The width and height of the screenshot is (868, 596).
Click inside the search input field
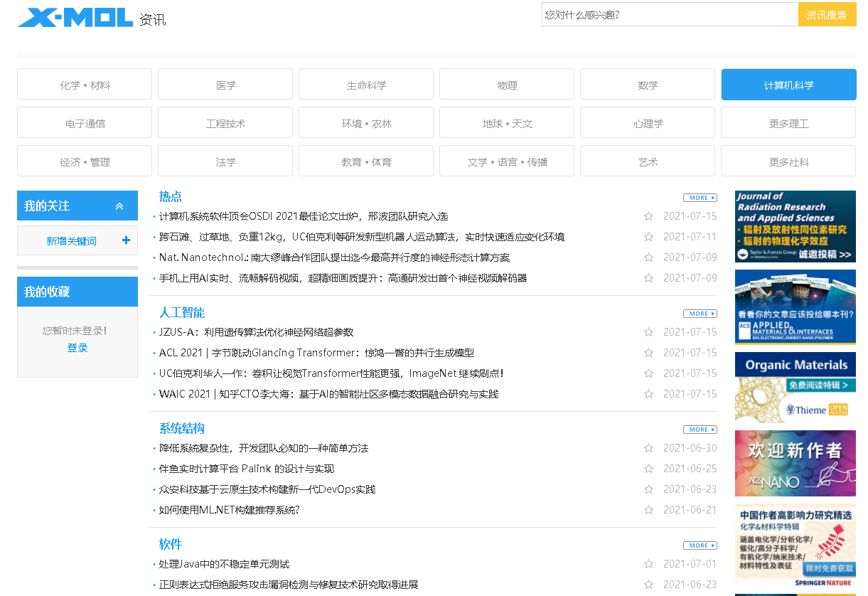pos(668,14)
